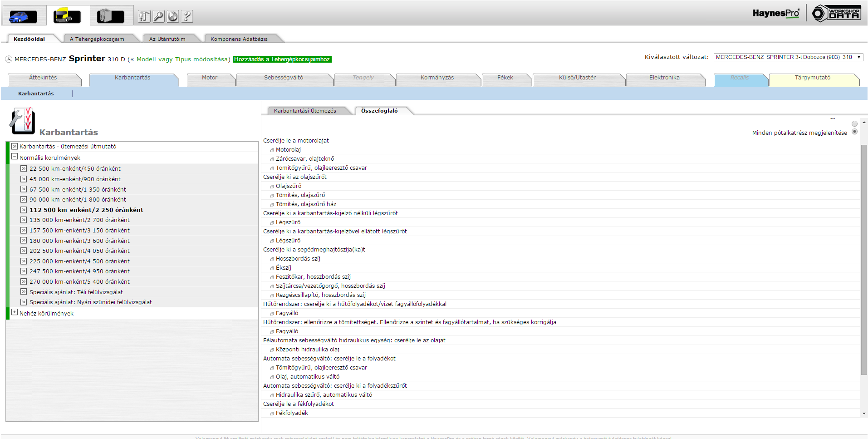Click the hammer and tools icon
The height and width of the screenshot is (439, 868).
(144, 16)
